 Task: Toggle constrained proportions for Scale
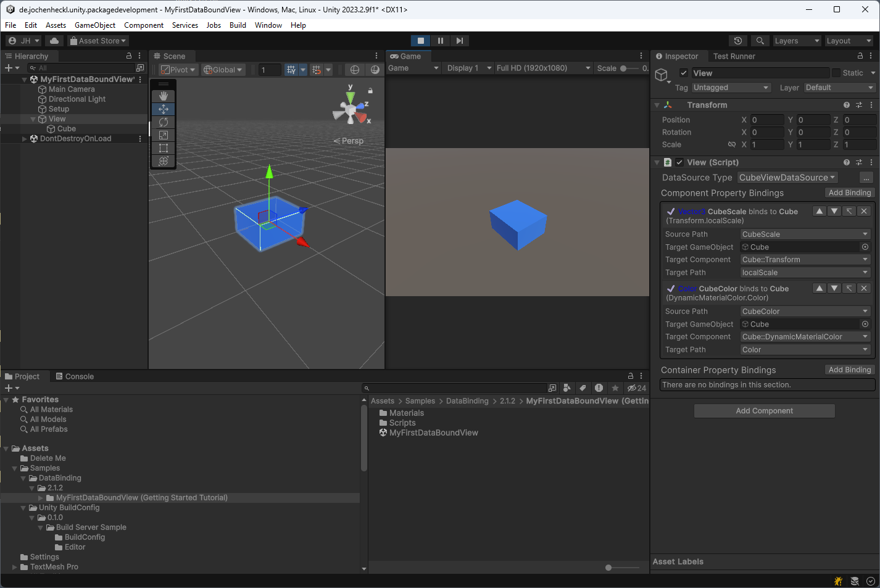point(732,144)
